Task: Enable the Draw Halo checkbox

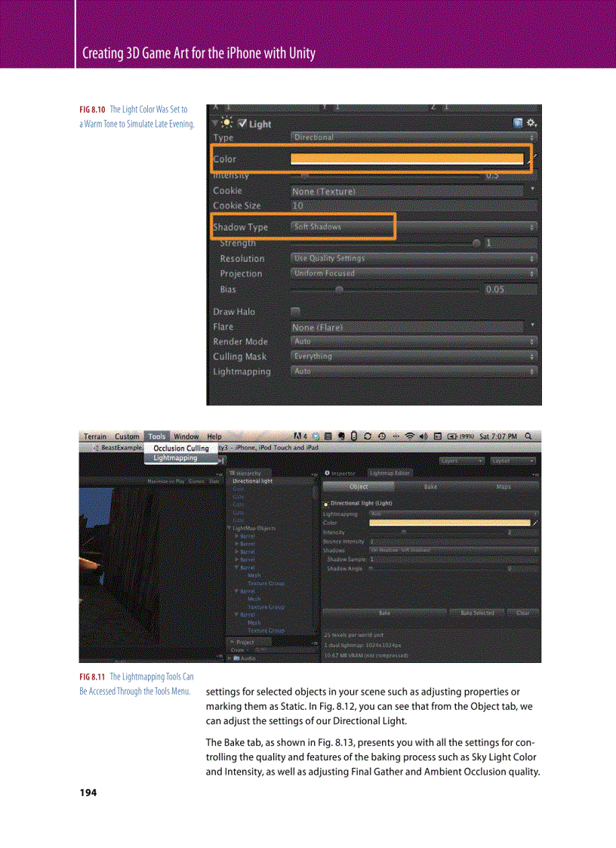Action: coord(295,311)
